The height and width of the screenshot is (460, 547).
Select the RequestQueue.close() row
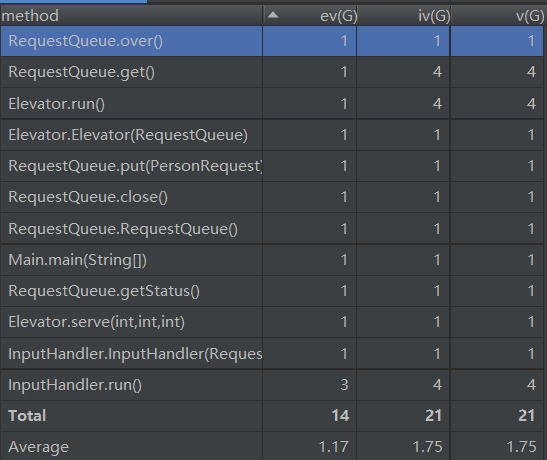coord(272,197)
